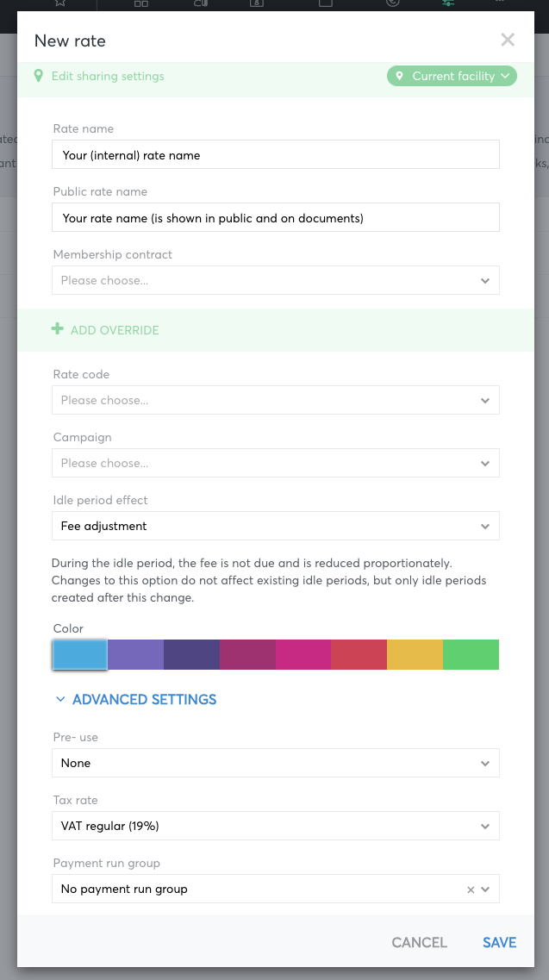Click the Add Override button
The height and width of the screenshot is (980, 549).
click(105, 330)
